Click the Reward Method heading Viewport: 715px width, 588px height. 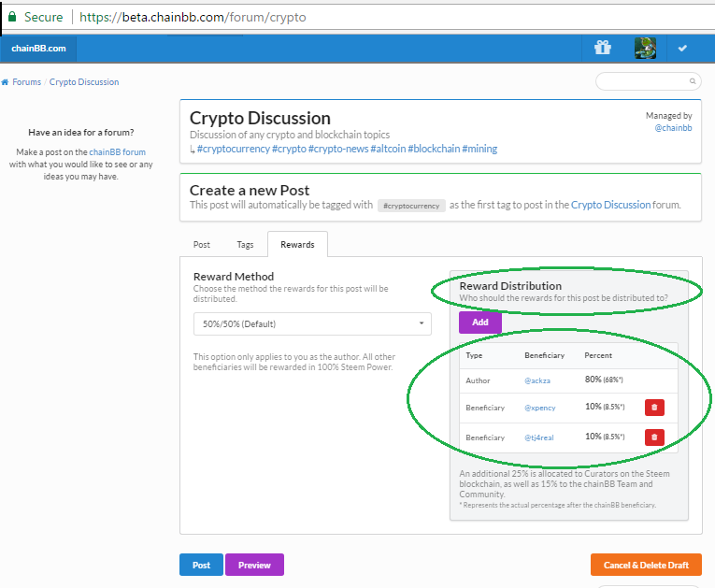click(x=234, y=277)
